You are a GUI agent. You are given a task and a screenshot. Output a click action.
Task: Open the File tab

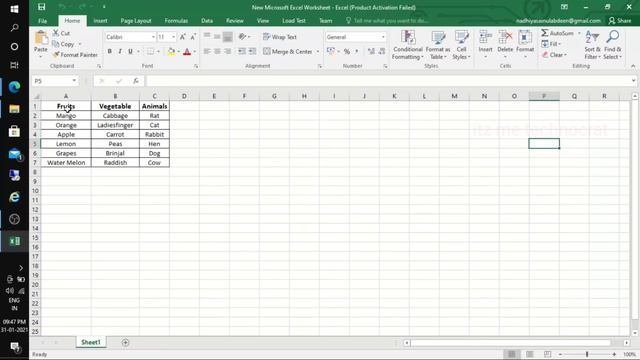pyautogui.click(x=42, y=20)
